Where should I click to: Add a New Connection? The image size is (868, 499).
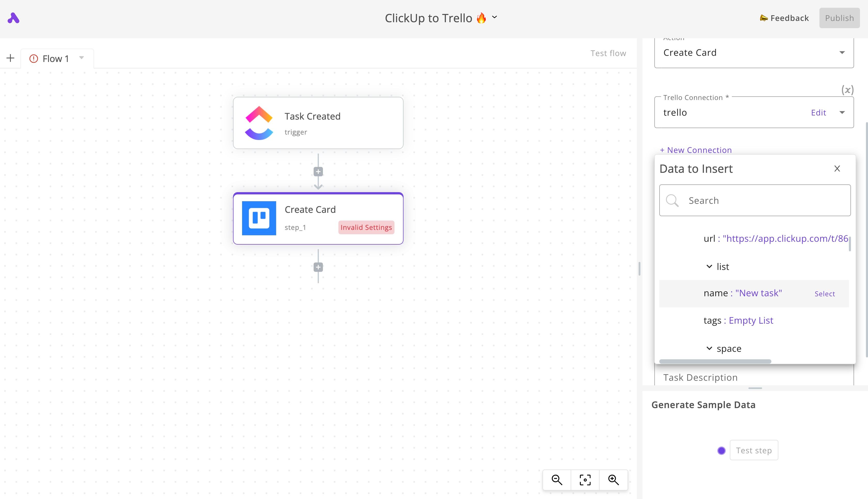point(696,150)
